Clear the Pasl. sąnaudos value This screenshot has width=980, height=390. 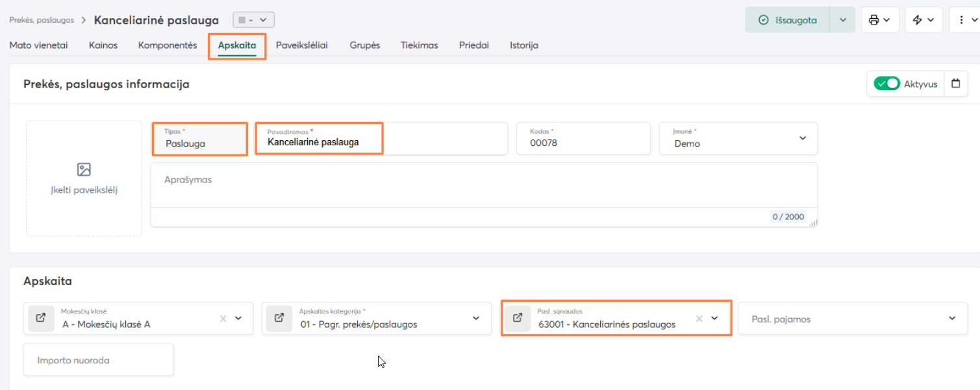pyautogui.click(x=699, y=319)
